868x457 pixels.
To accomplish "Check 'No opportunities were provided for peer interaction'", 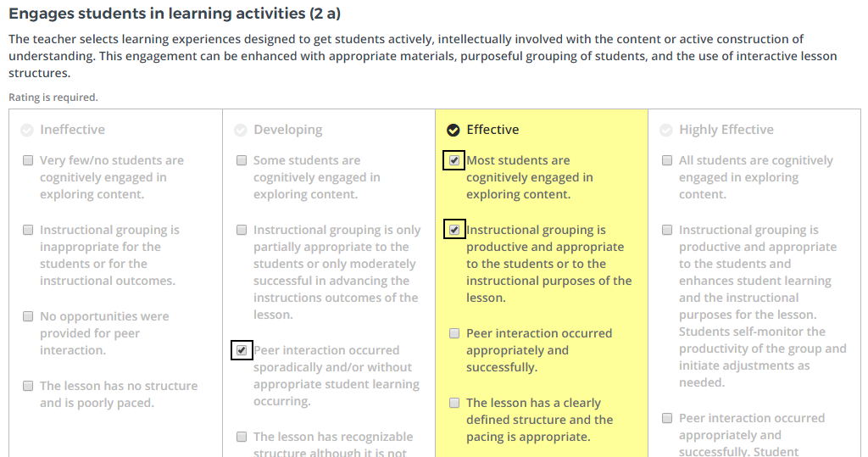I will (28, 316).
